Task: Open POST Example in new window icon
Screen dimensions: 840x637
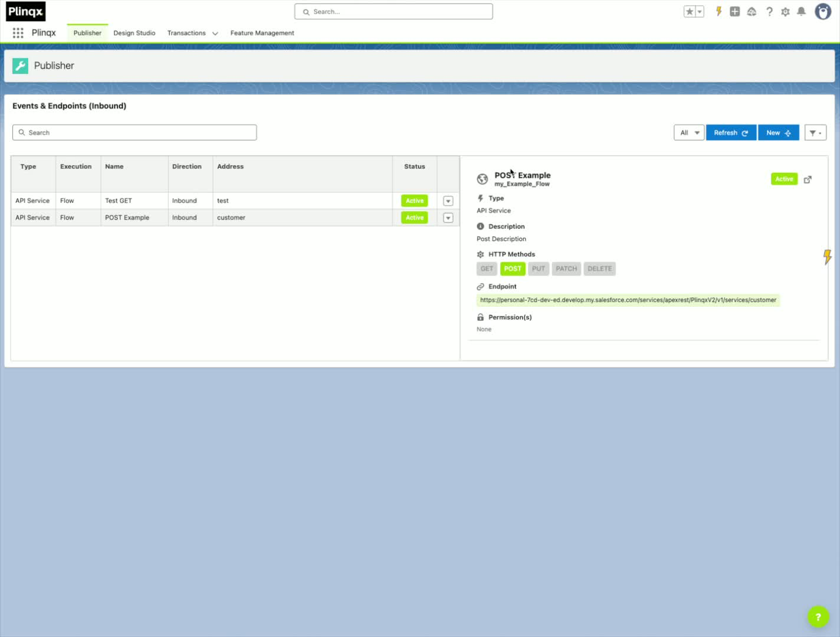Action: click(808, 179)
